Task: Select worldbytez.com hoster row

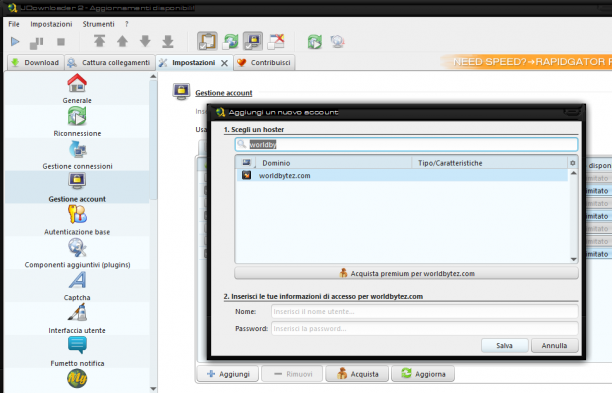Action: tap(402, 175)
